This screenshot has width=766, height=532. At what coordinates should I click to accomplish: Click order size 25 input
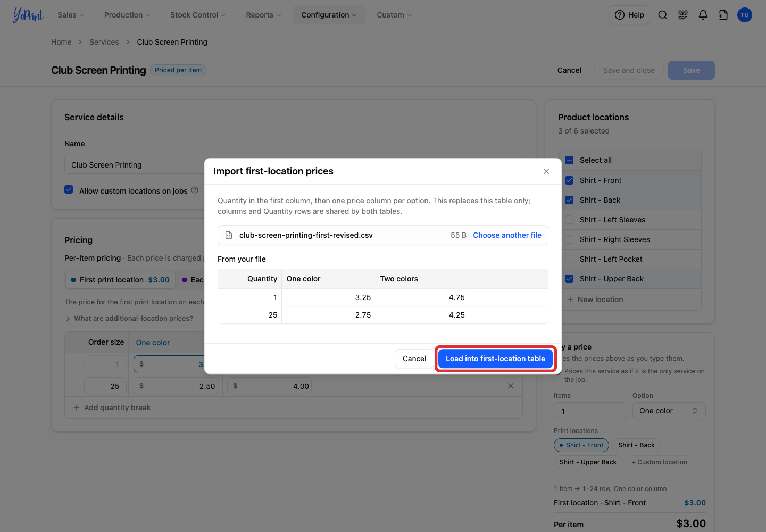(105, 386)
